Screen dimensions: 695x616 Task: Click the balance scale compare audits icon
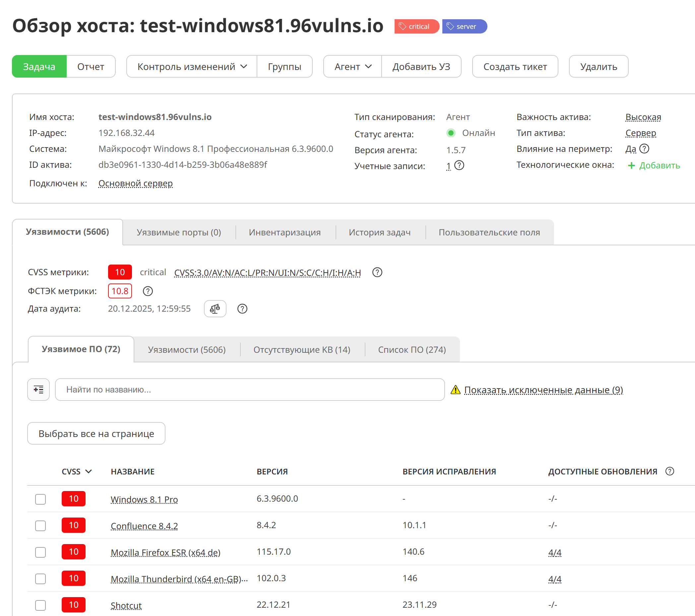(215, 309)
